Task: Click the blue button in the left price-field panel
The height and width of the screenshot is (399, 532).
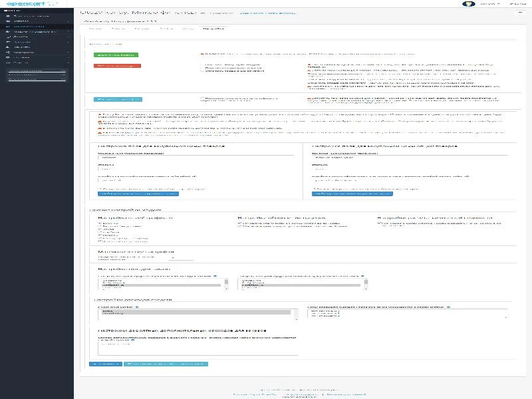Action: pos(138,194)
